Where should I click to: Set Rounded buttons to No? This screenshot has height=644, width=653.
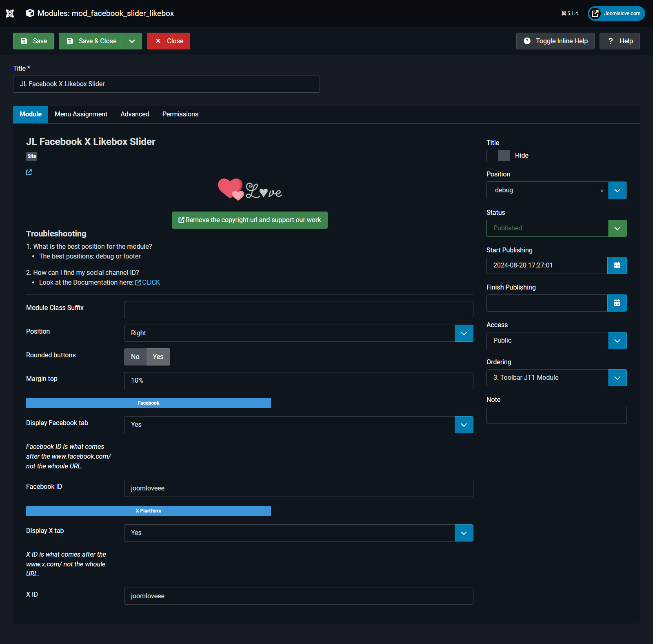(135, 357)
